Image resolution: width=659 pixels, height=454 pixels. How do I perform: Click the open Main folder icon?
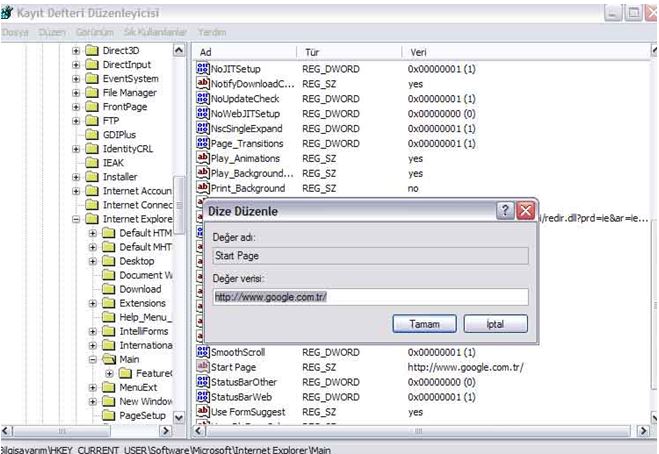tap(108, 359)
